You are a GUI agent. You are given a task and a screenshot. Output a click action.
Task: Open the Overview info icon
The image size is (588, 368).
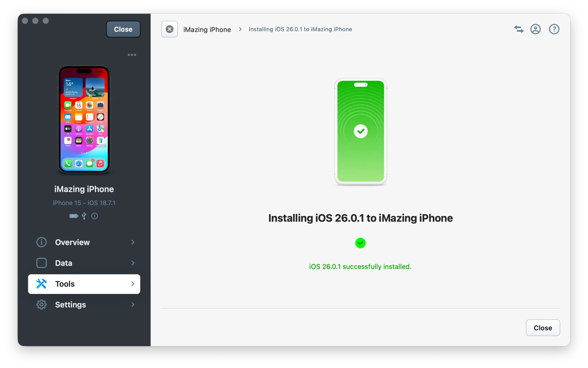click(41, 242)
